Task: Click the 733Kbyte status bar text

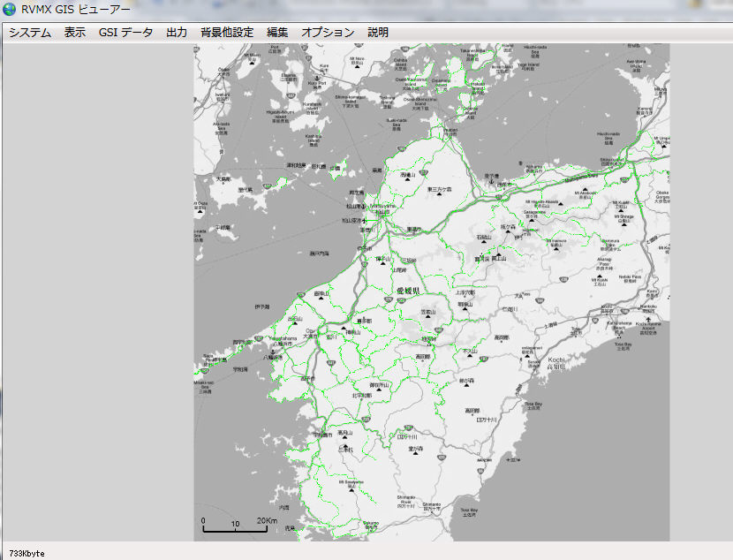Action: (x=26, y=553)
